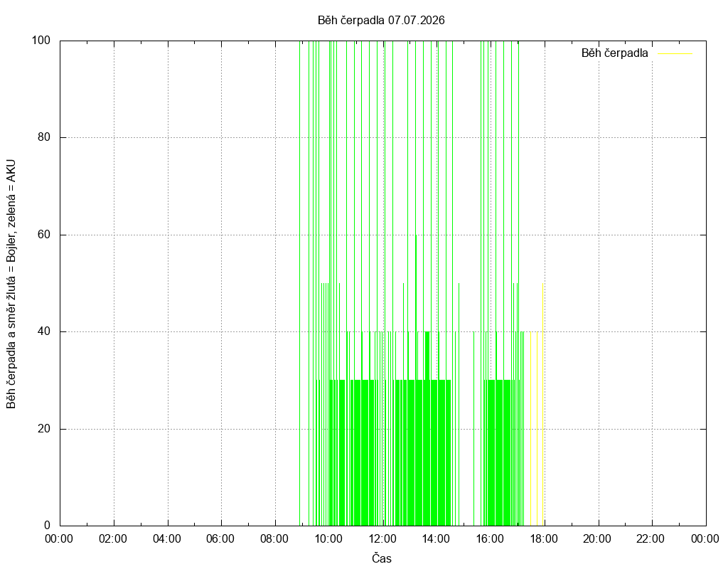Click the time tick label 02:00
This screenshot has width=728, height=569.
click(x=113, y=539)
